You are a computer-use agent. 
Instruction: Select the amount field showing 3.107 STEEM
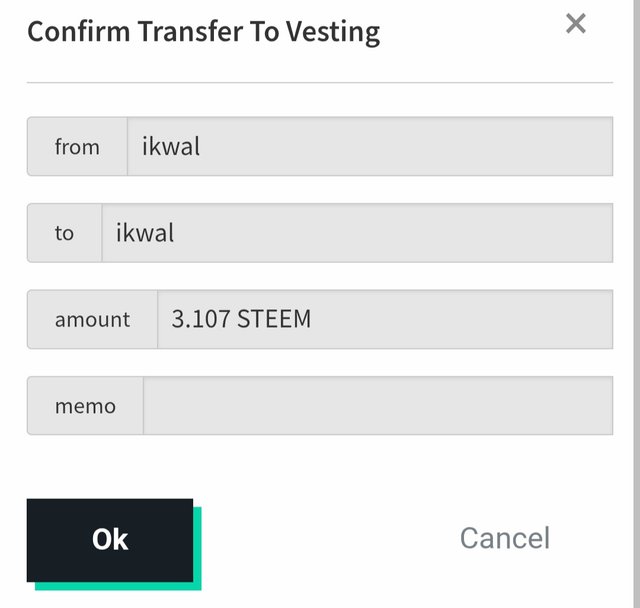[385, 320]
